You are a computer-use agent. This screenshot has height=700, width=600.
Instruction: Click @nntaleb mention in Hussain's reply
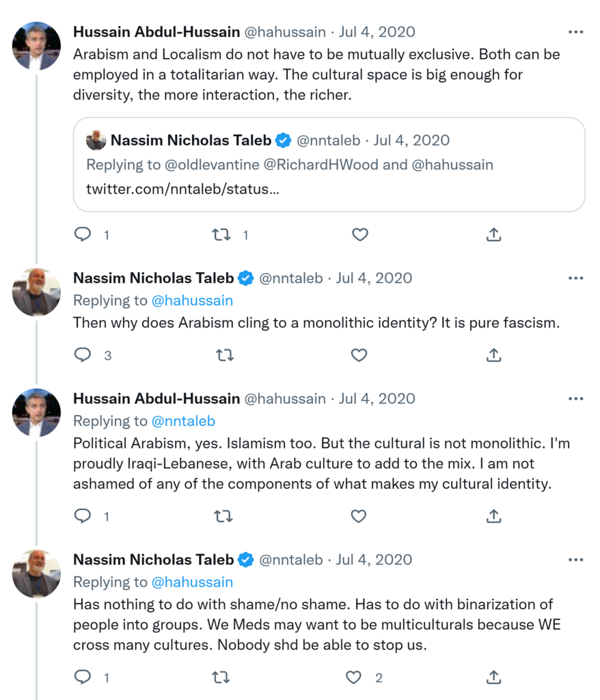click(183, 421)
